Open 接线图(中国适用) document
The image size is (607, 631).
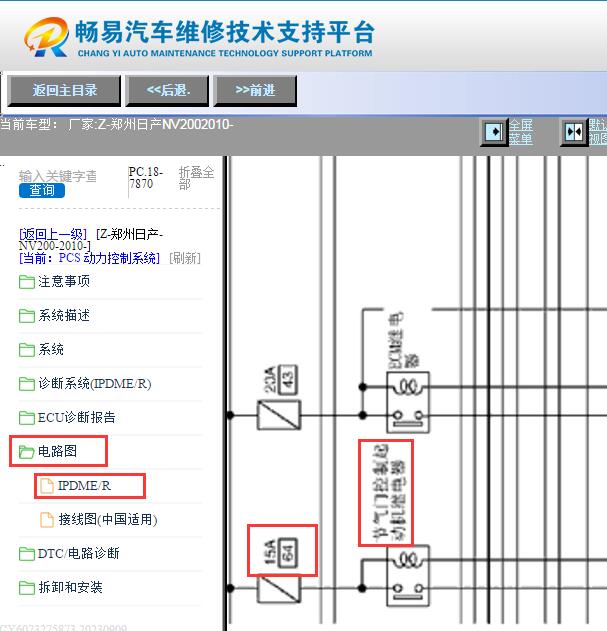coord(108,520)
